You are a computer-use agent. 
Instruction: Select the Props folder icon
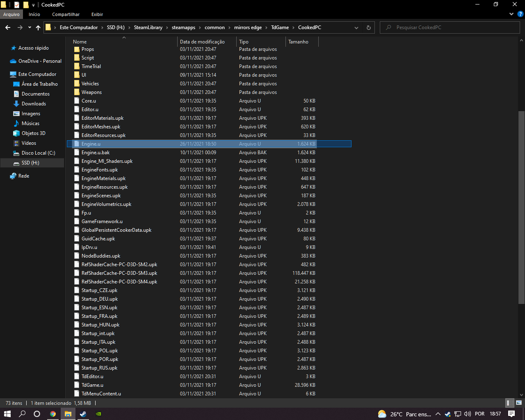[77, 49]
